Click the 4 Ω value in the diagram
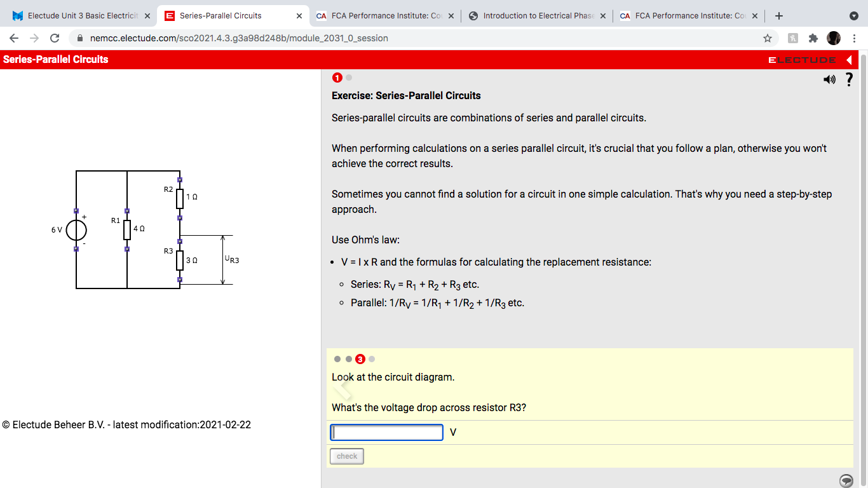Viewport: 868px width, 488px height. pos(139,228)
